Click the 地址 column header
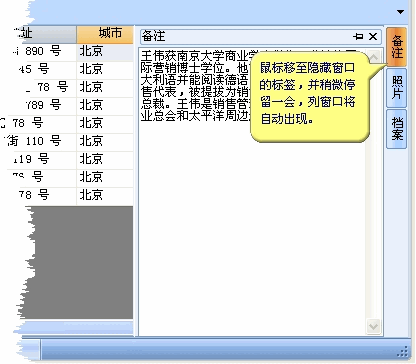The height and width of the screenshot is (364, 416). pos(43,34)
